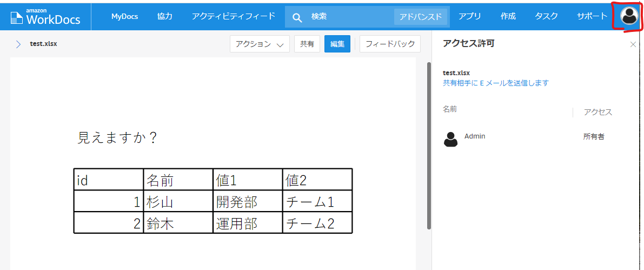Screen dimensions: 644x270
Task: Open MyDocs in the navigation bar
Action: click(124, 16)
